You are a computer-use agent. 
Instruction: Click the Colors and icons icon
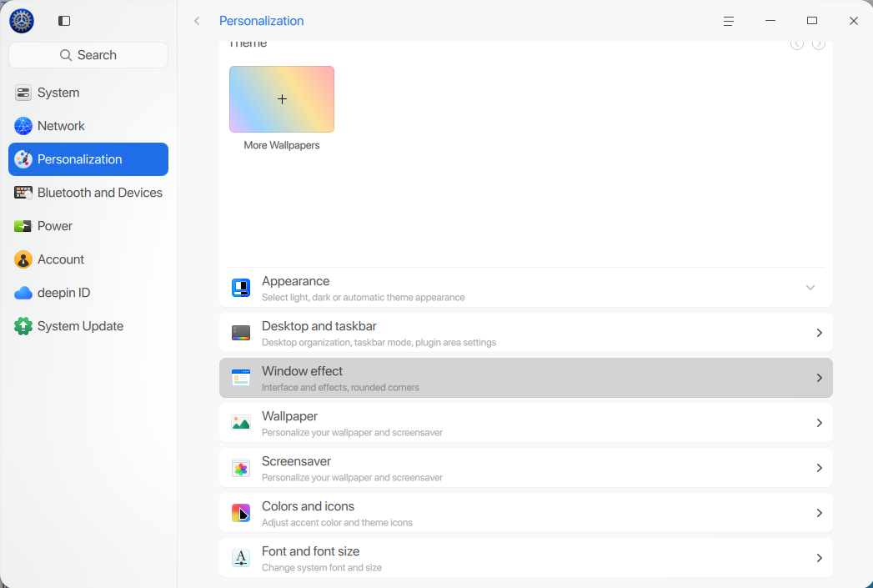241,514
